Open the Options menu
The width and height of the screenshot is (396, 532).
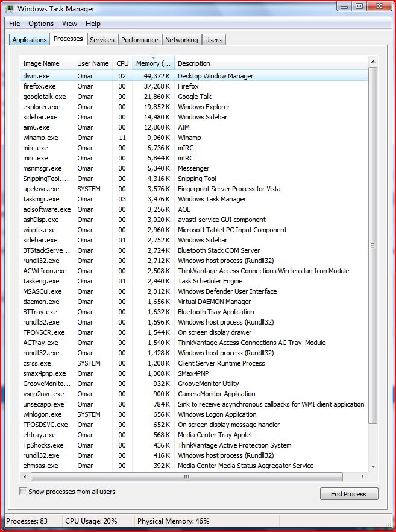(41, 24)
